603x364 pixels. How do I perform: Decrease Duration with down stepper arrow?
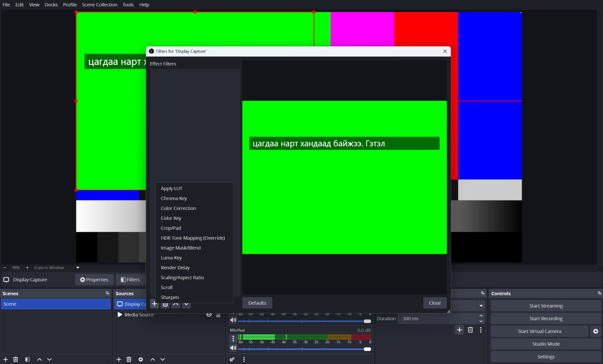pyautogui.click(x=481, y=321)
